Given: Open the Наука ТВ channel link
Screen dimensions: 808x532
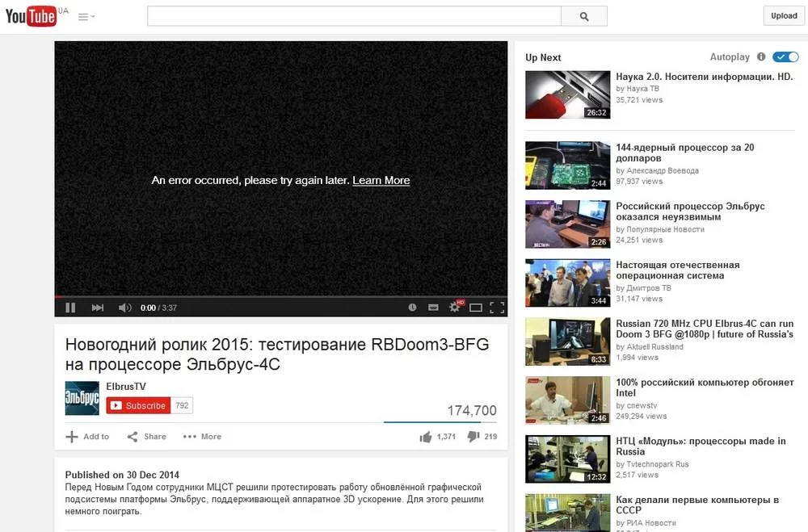Looking at the screenshot, I should click(642, 89).
